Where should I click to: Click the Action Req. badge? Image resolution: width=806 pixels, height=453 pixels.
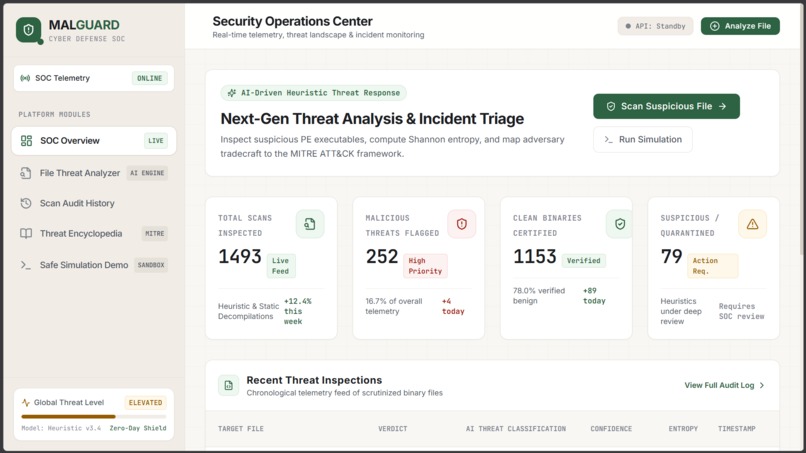(x=712, y=266)
